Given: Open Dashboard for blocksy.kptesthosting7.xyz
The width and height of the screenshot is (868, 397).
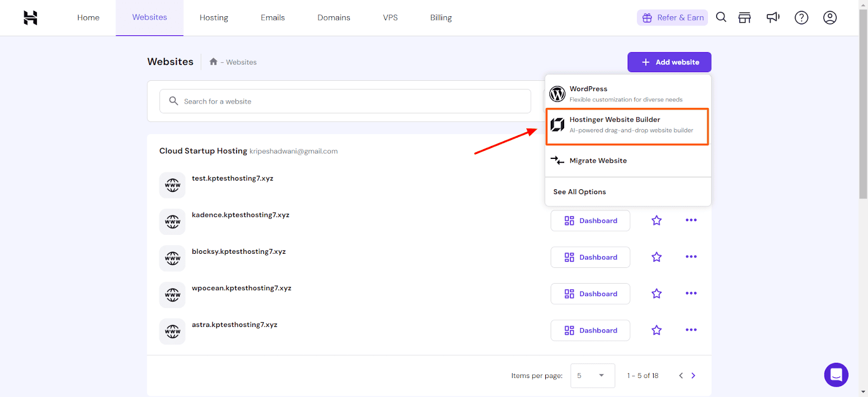Looking at the screenshot, I should click(590, 257).
